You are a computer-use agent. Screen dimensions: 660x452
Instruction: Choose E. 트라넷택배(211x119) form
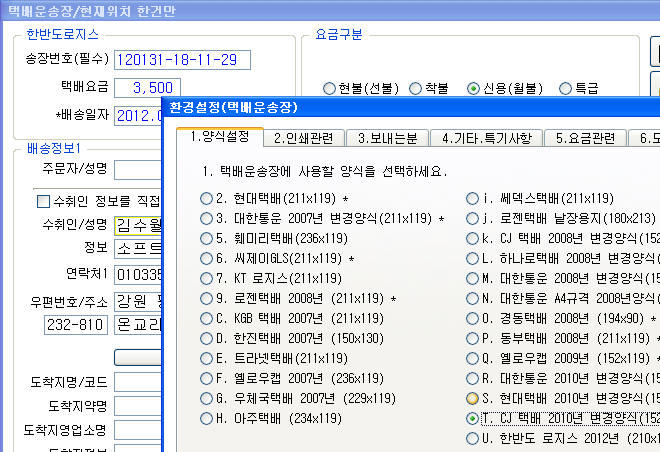coord(206,358)
